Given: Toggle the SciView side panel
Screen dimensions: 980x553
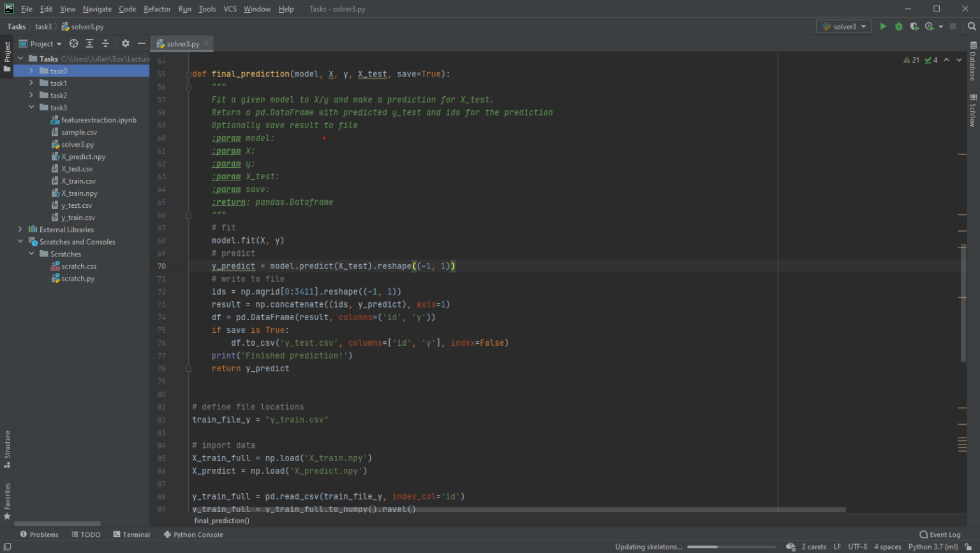Looking at the screenshot, I should pyautogui.click(x=973, y=110).
